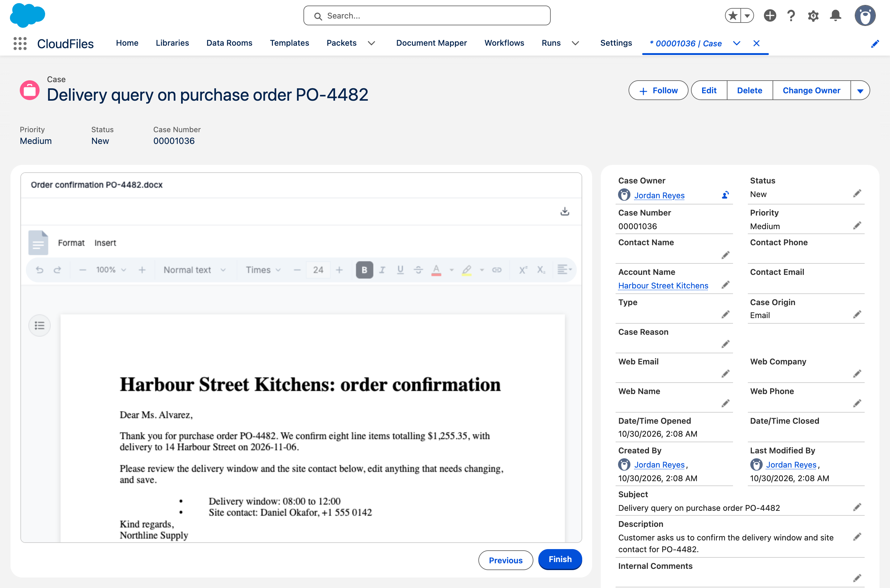Open the Insert menu

105,243
